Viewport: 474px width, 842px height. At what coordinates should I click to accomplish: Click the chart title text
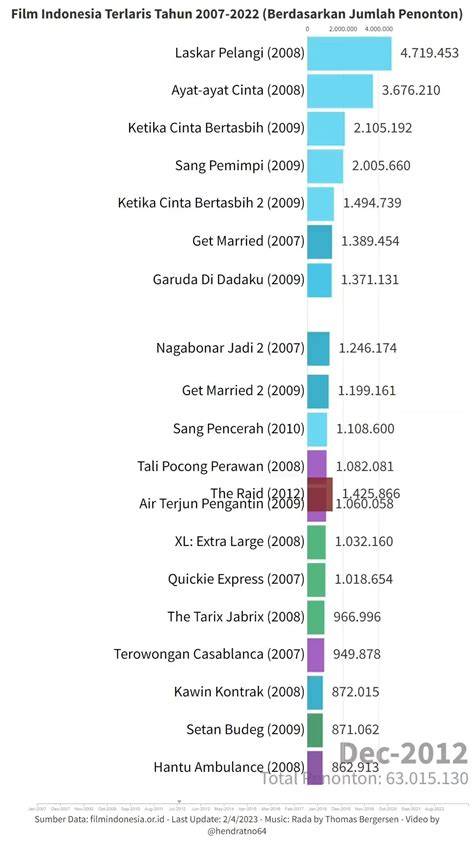(237, 14)
